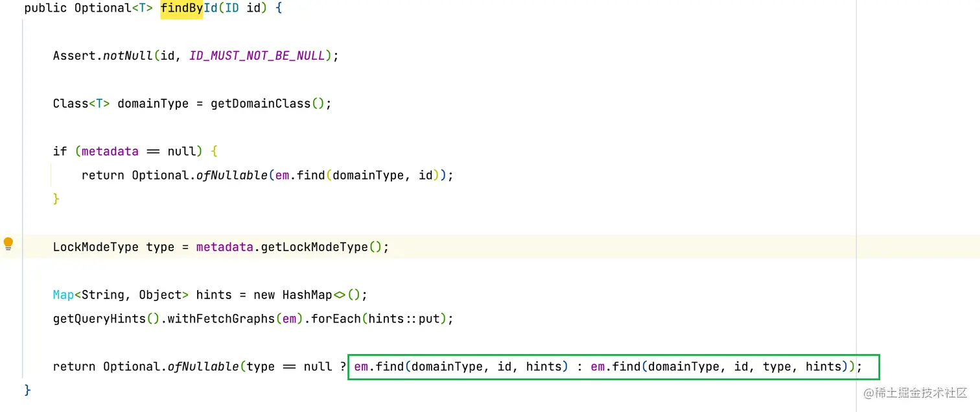Click Optional<T> return type in signature
Screen dimensions: 980x412
[113, 9]
